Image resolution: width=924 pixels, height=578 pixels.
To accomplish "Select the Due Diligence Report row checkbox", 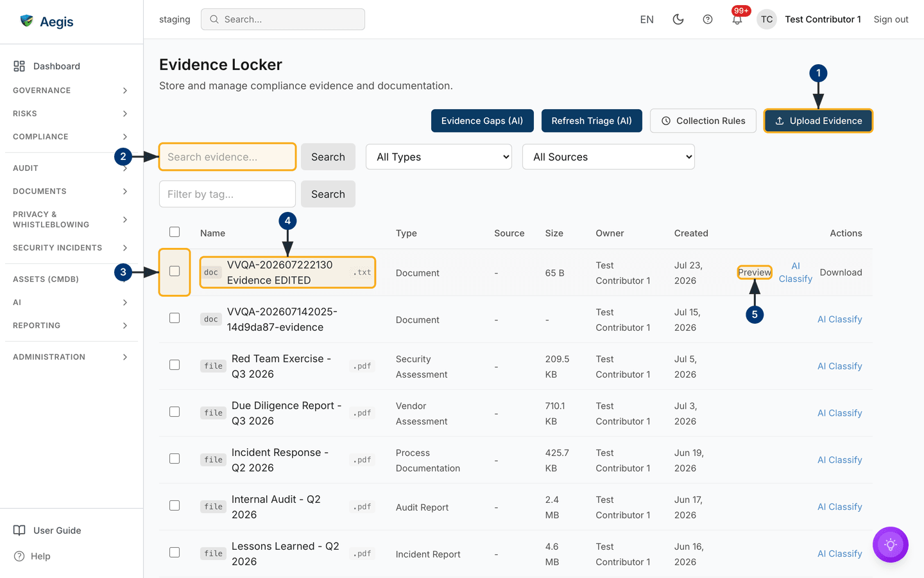I will (175, 412).
